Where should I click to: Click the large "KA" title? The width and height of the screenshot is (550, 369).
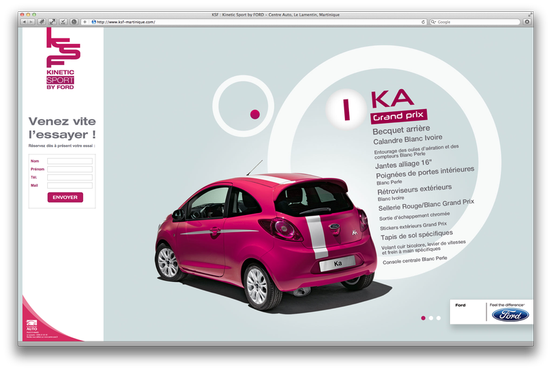tap(392, 99)
